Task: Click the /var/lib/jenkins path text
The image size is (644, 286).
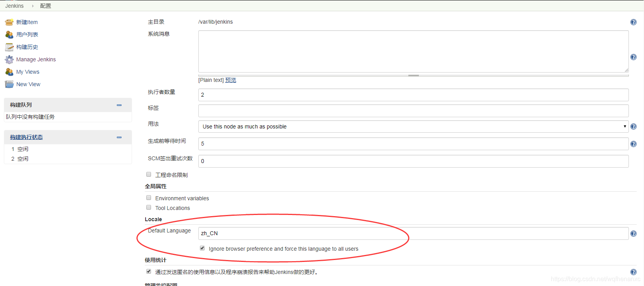Action: pos(215,22)
